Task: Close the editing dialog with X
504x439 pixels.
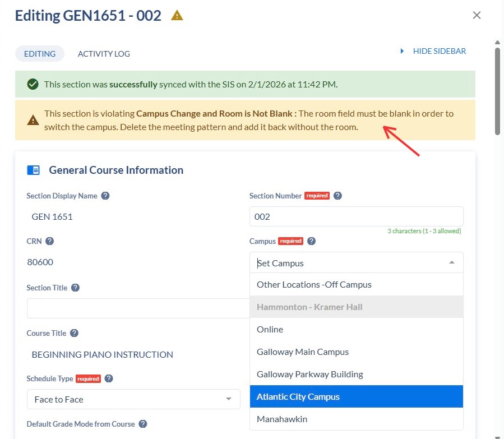Action: click(x=477, y=15)
